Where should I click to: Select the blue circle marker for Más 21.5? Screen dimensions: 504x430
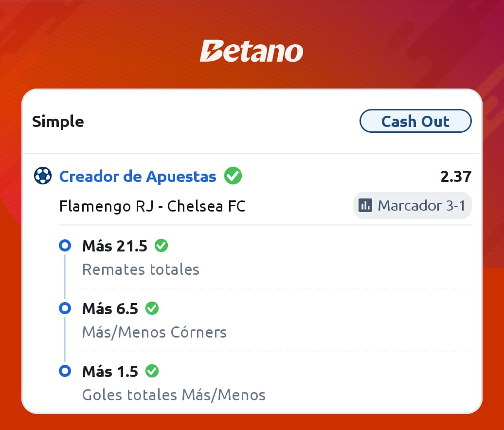pyautogui.click(x=65, y=246)
